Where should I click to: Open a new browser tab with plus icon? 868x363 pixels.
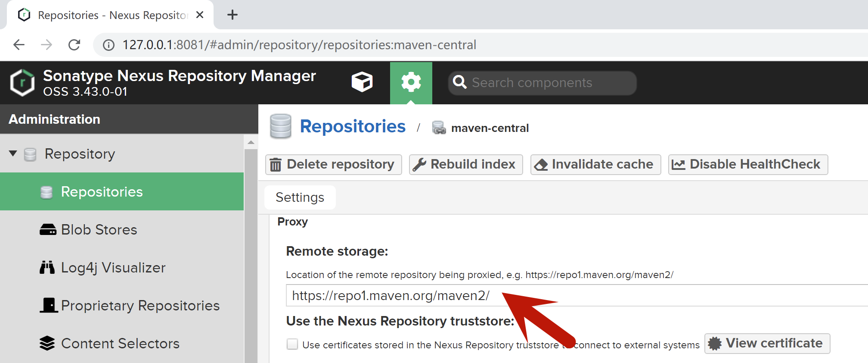point(232,15)
